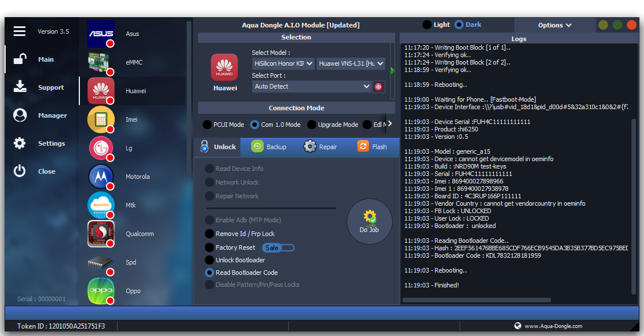Click the green arrow beside model selector

[392, 71]
